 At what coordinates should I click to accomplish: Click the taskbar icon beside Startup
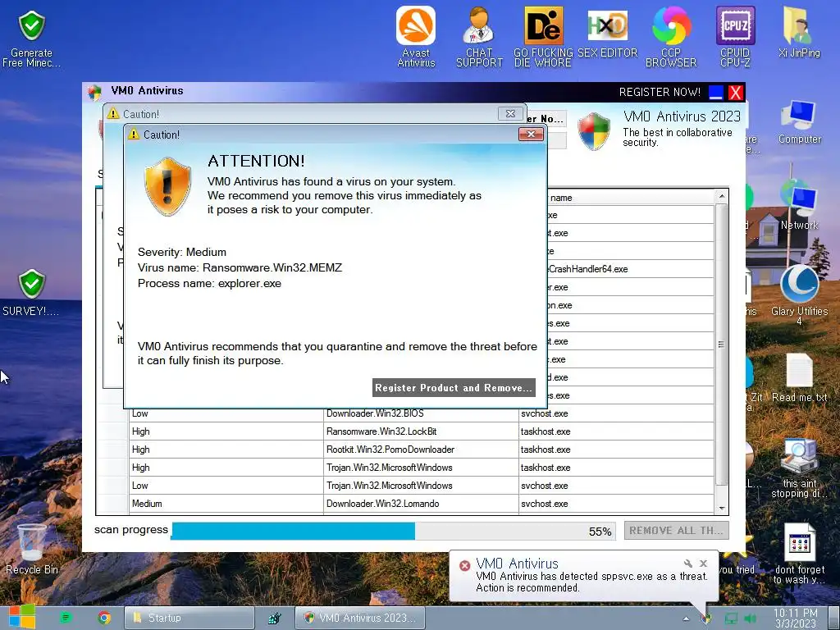[x=274, y=618]
